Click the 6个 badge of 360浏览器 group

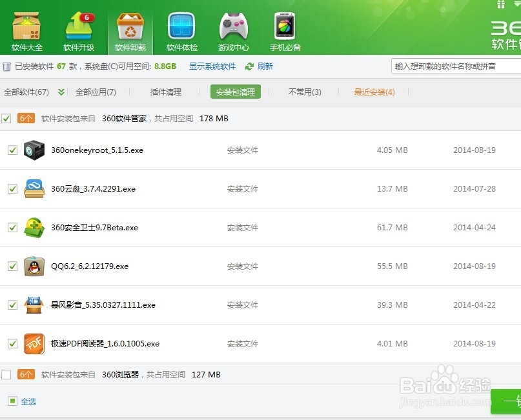pyautogui.click(x=26, y=374)
